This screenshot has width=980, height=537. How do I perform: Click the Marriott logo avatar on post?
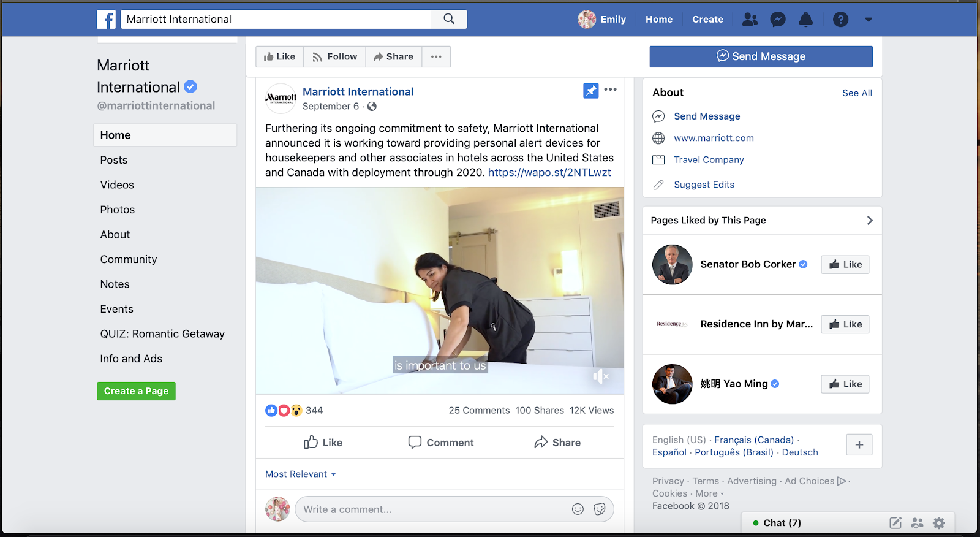pyautogui.click(x=281, y=98)
